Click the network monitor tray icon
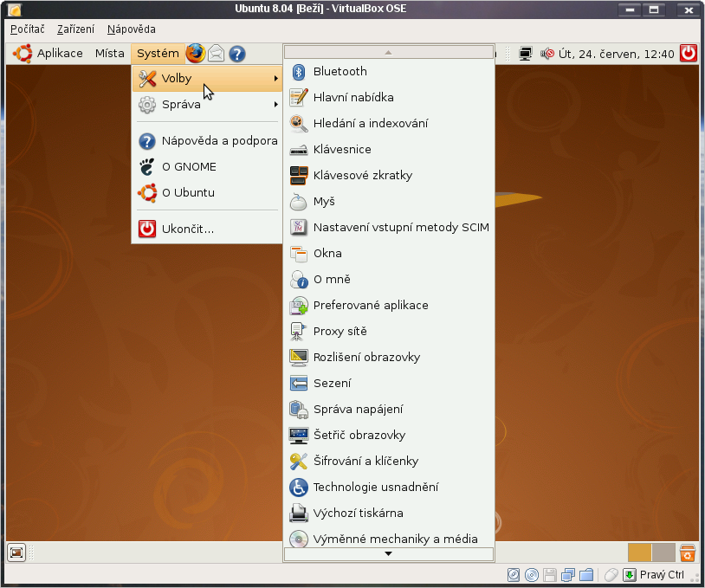 (x=525, y=54)
